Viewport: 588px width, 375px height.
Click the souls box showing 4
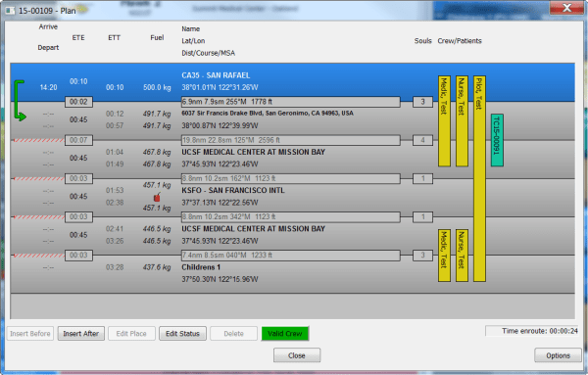point(422,140)
